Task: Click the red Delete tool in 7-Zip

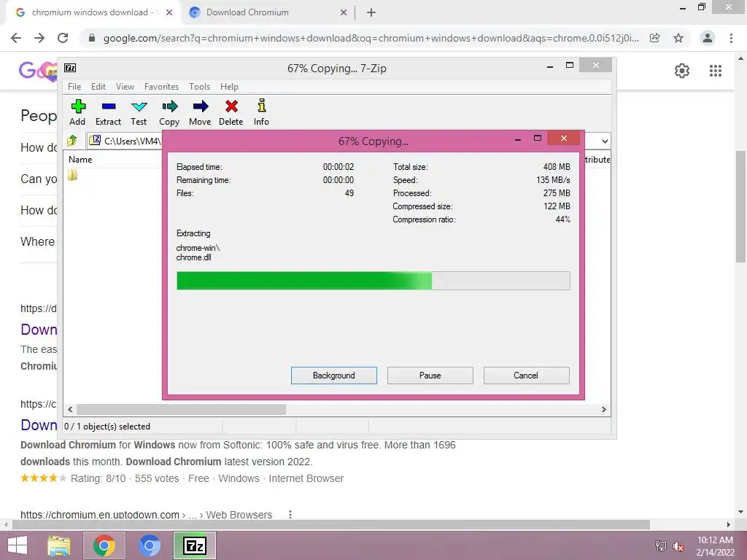Action: point(231,112)
